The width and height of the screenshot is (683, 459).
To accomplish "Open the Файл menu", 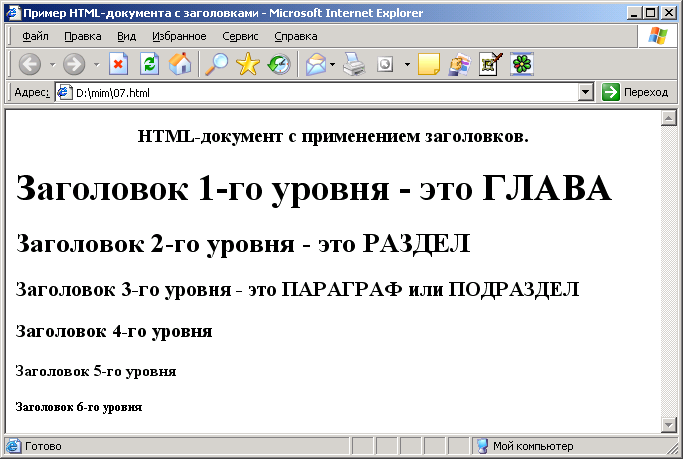I will [35, 36].
